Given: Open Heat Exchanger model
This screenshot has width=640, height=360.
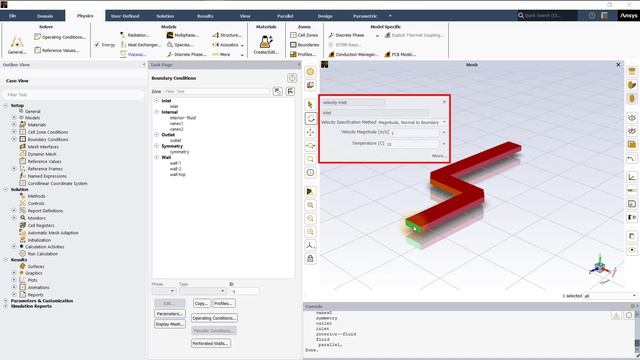Looking at the screenshot, I should click(x=140, y=44).
